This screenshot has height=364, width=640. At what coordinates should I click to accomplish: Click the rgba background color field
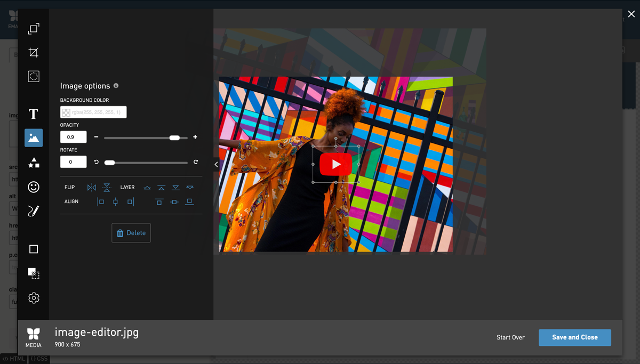tap(93, 112)
